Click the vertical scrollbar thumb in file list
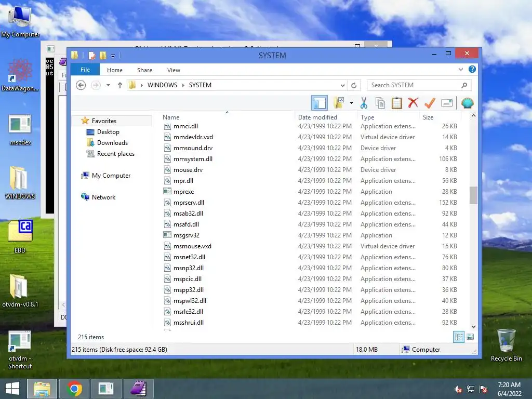 pyautogui.click(x=473, y=195)
